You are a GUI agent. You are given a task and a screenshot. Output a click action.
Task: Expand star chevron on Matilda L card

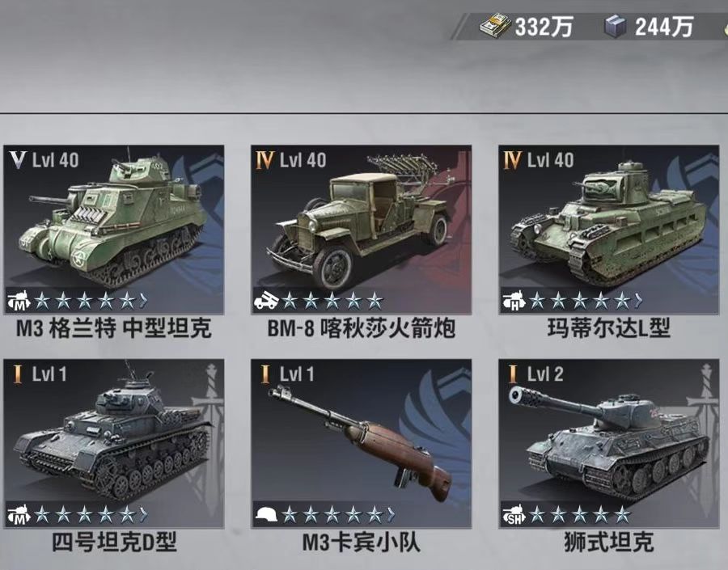coord(638,302)
